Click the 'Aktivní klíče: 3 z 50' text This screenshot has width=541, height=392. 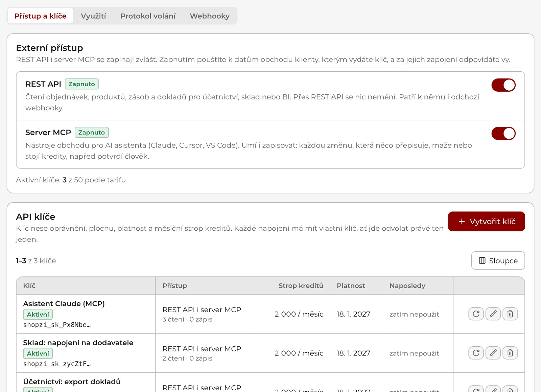point(71,180)
